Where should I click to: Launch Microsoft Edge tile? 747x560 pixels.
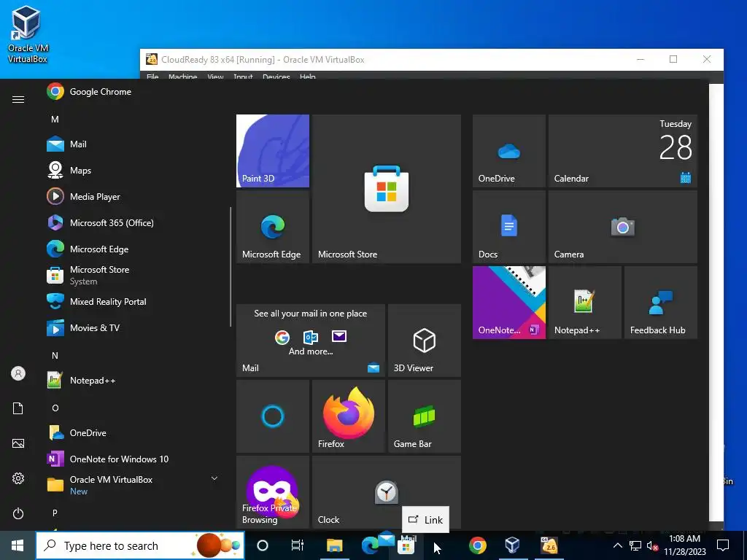click(273, 227)
